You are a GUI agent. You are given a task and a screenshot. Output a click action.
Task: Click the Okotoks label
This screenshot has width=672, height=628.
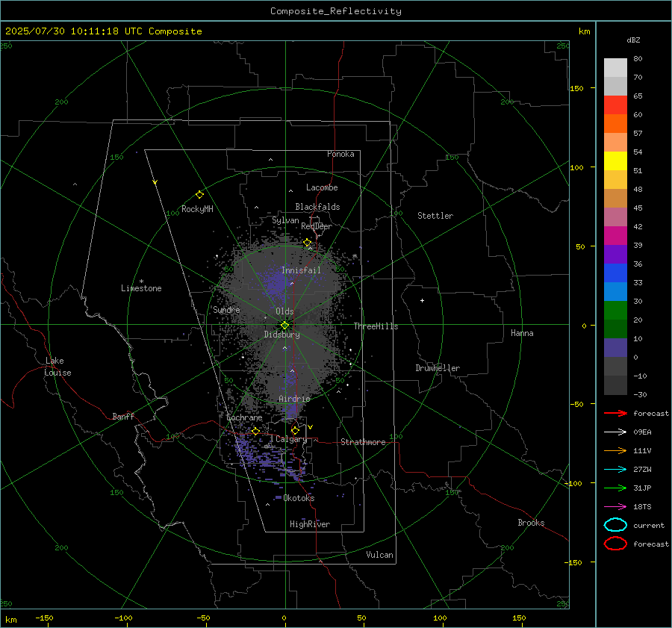click(299, 498)
